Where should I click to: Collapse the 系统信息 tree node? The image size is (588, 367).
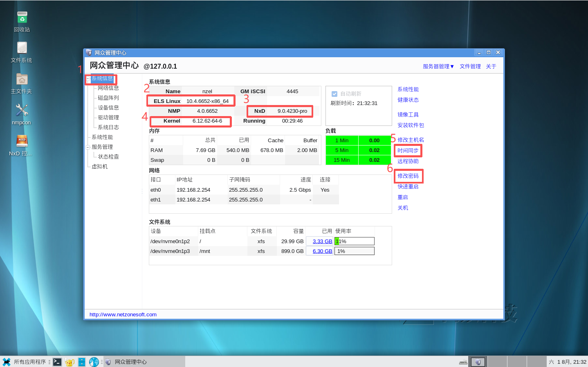point(88,78)
